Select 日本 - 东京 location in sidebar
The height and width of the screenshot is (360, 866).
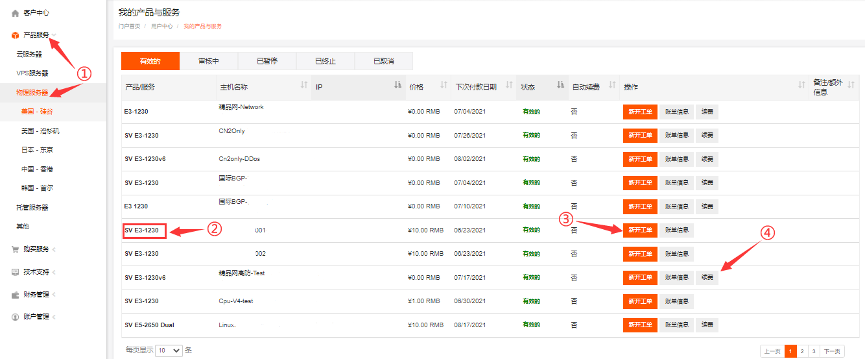point(37,150)
